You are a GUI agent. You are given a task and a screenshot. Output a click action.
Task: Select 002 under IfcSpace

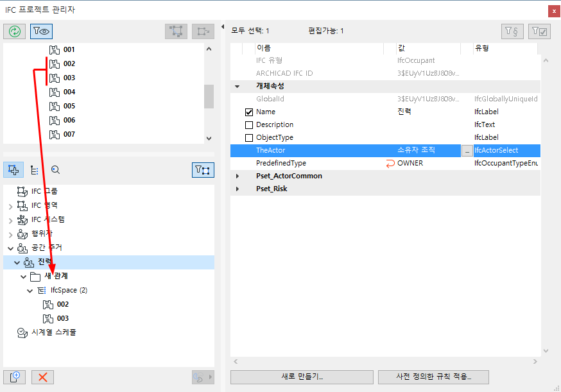pyautogui.click(x=63, y=304)
